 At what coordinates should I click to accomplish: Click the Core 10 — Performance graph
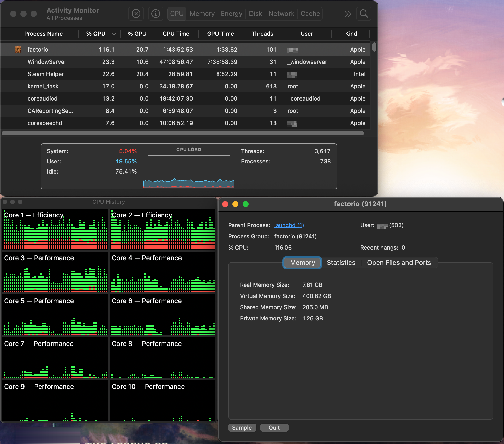pos(163,400)
